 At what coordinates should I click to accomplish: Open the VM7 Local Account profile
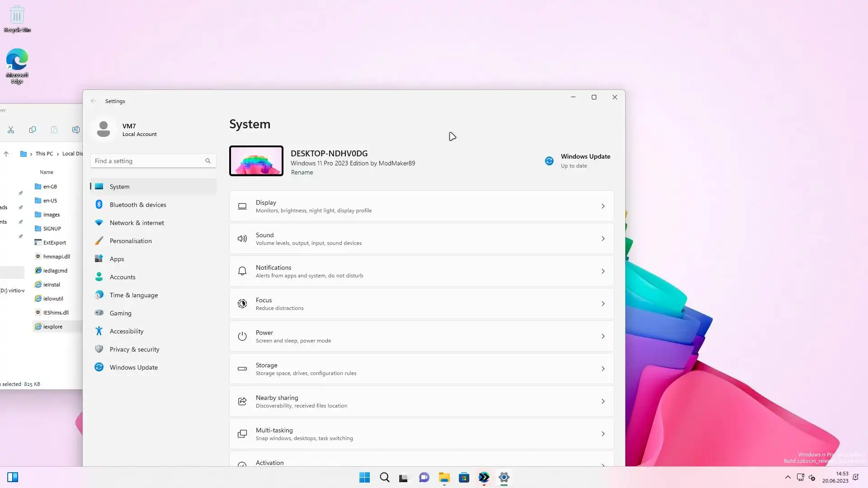pos(128,130)
